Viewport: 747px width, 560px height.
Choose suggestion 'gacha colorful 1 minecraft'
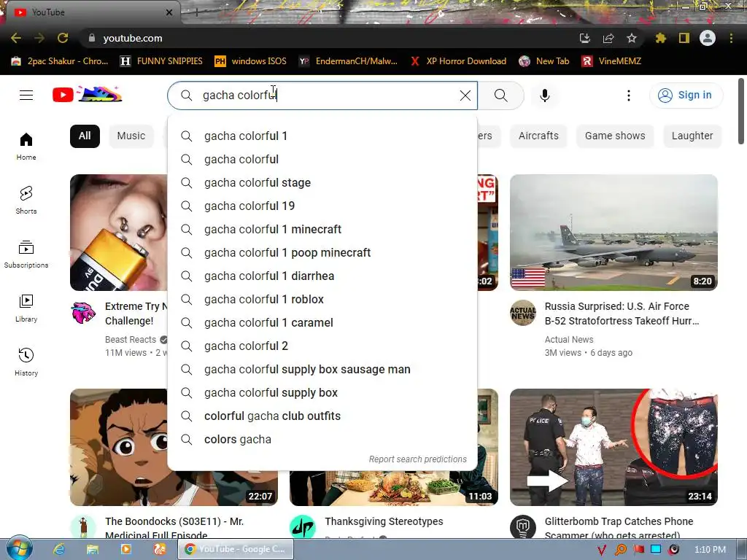322,230
